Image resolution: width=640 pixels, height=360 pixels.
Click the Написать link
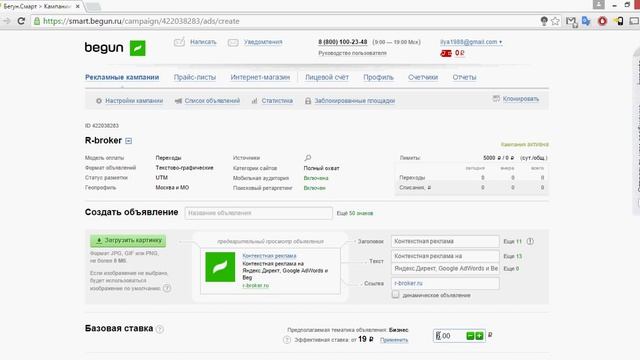coord(203,42)
